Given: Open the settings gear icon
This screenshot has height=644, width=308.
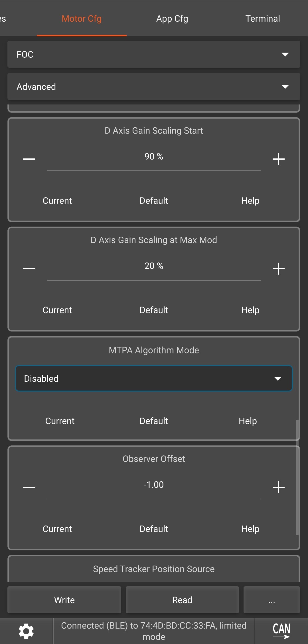Looking at the screenshot, I should pos(26,631).
